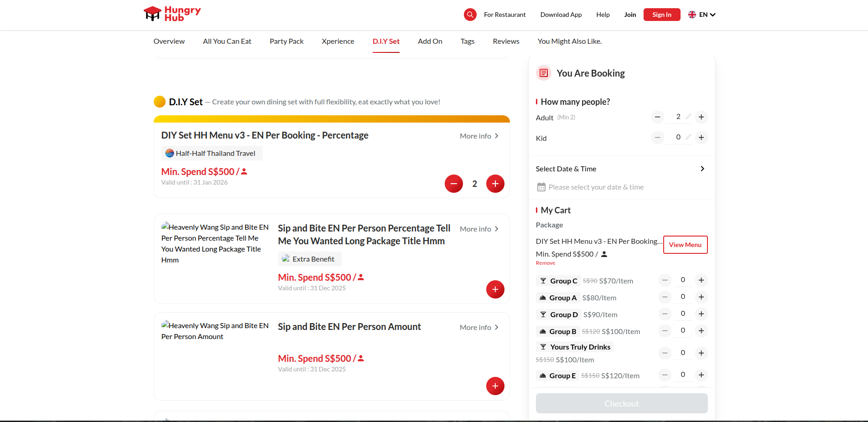Add Sip and Bite Per Person Amount package

pyautogui.click(x=495, y=386)
